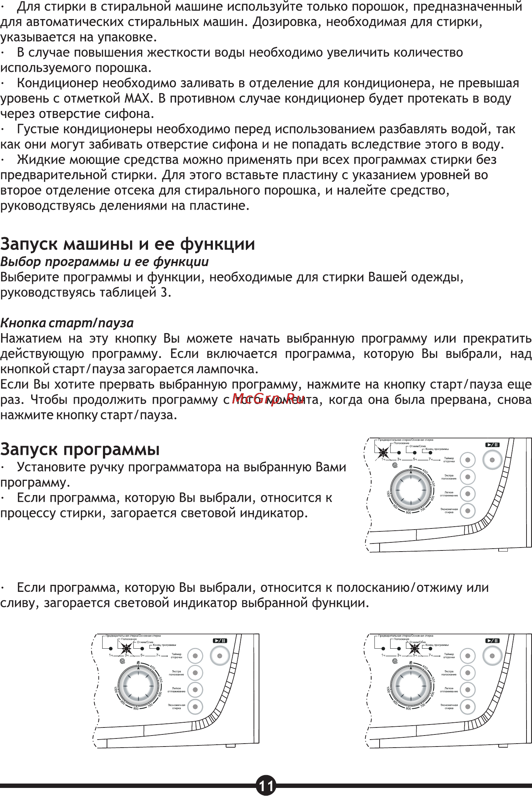Click the heading "Запуск машины и ее функции"
The image size is (532, 796).
[128, 244]
